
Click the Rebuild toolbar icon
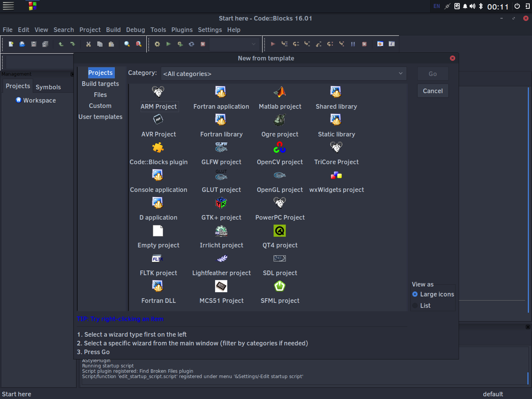(x=192, y=44)
